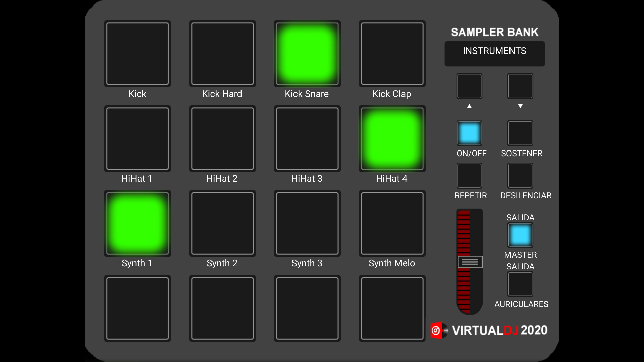Click the sampler volume fader handle
644x362 pixels.
470,262
